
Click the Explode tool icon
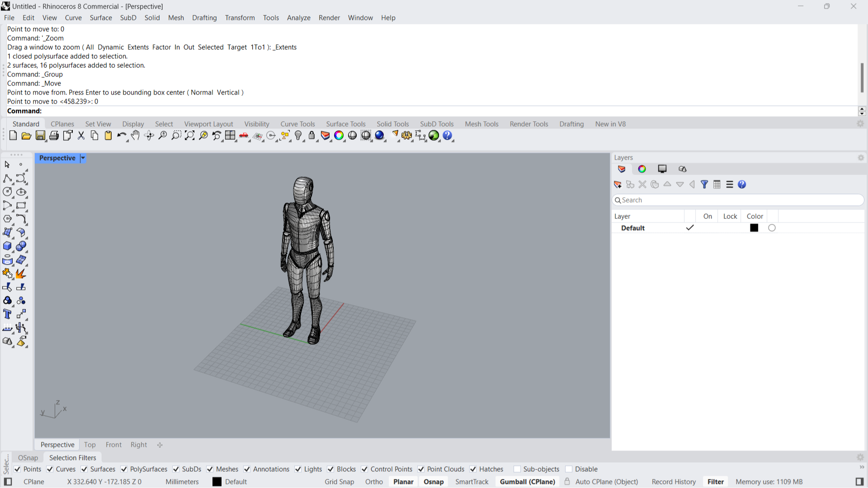[x=21, y=274]
